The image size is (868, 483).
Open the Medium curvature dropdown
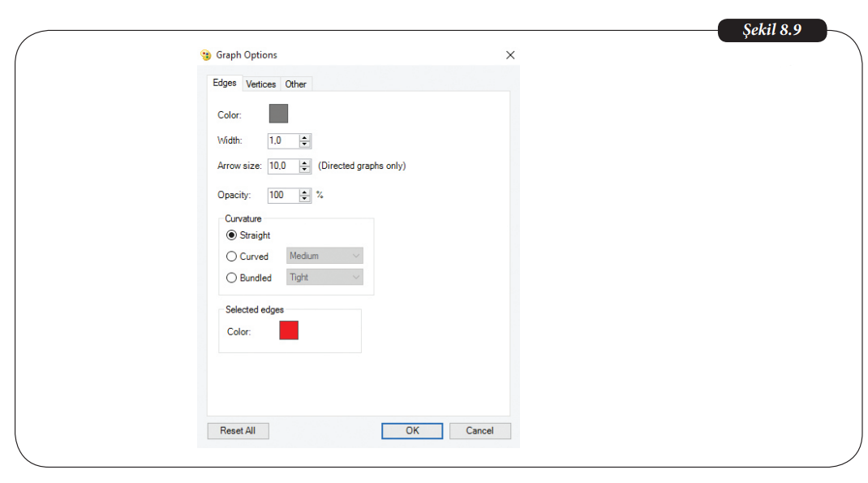pos(324,257)
